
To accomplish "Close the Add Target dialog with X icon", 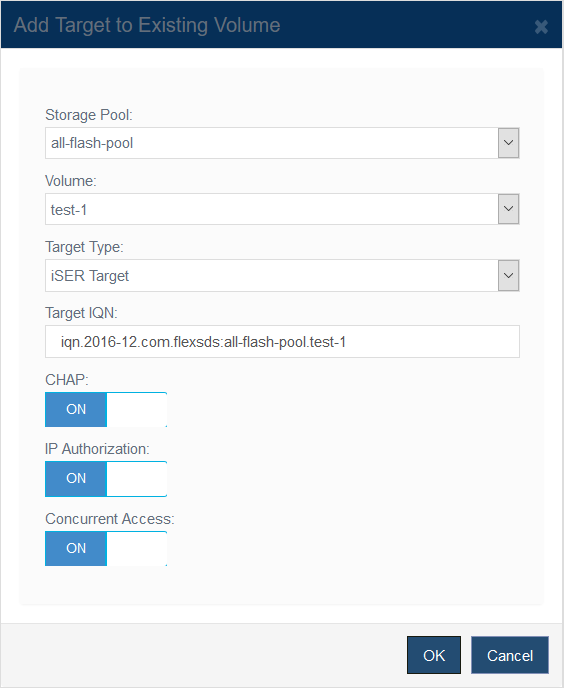I will pyautogui.click(x=541, y=27).
